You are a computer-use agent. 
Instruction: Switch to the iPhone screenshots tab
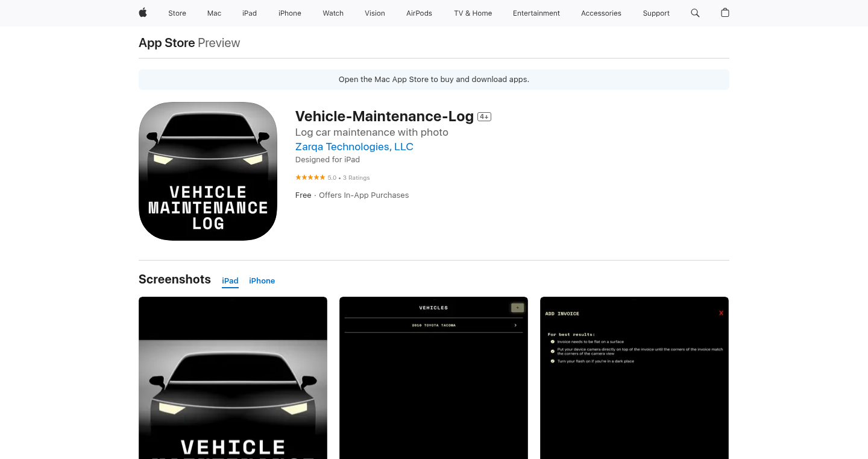point(262,281)
